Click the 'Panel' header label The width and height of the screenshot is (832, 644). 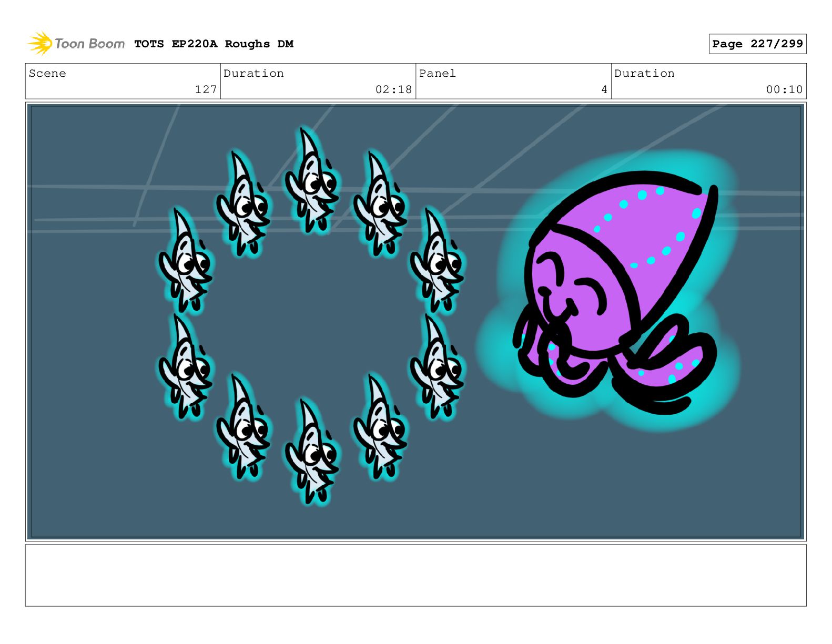point(437,74)
